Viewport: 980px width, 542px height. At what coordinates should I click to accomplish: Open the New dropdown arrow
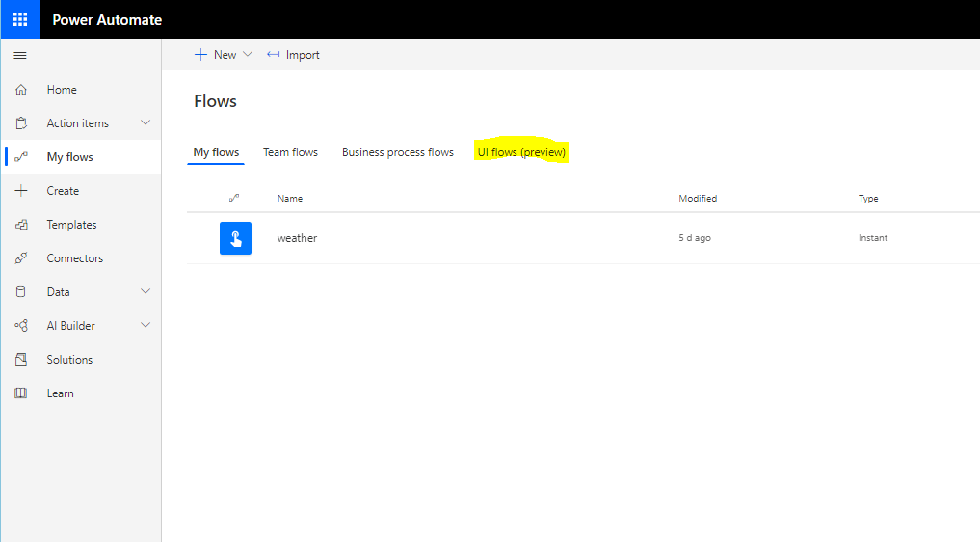248,54
